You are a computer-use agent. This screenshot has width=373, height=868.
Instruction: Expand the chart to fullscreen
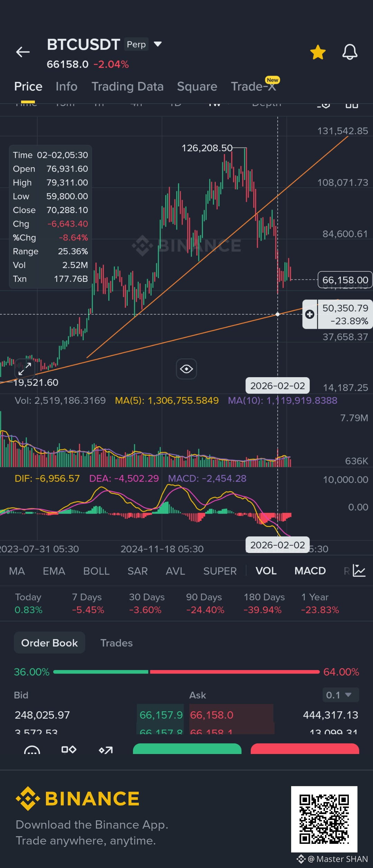pyautogui.click(x=25, y=369)
